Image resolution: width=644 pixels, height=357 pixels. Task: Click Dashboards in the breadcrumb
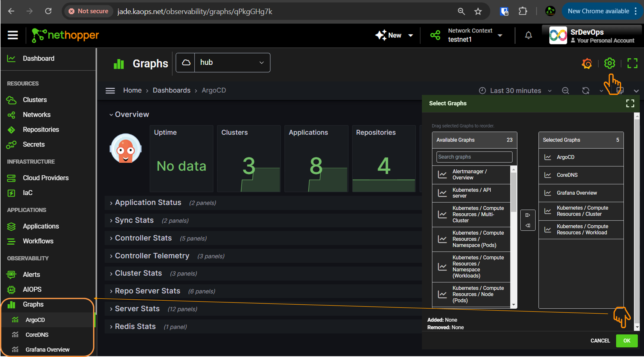pyautogui.click(x=171, y=90)
